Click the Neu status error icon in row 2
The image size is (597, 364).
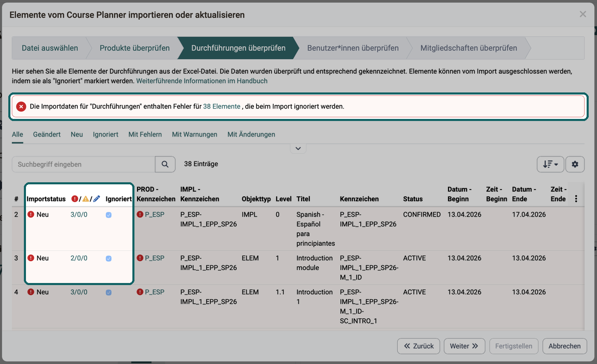[31, 214]
